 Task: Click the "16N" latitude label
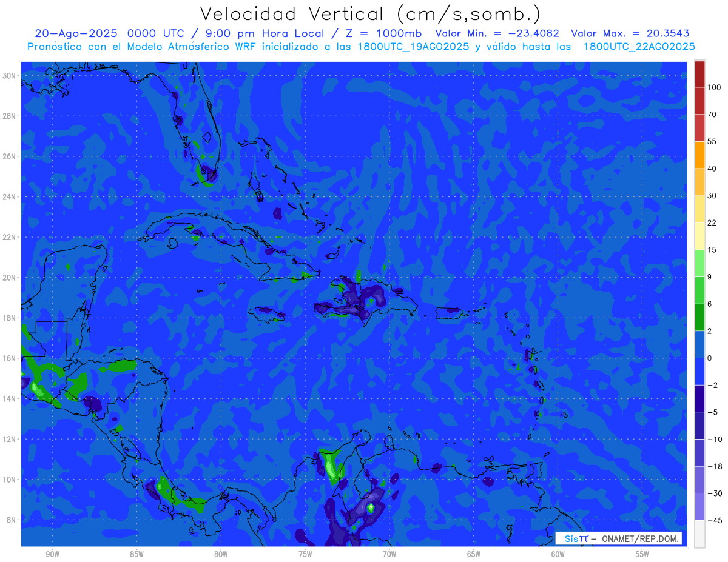tap(10, 358)
